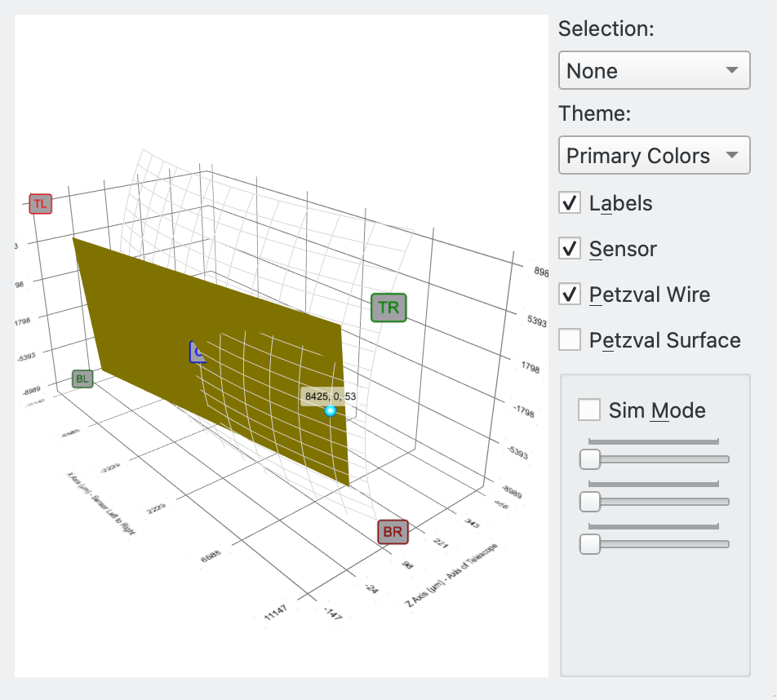777x700 pixels.
Task: Uncheck the Labels checkbox
Action: point(570,202)
